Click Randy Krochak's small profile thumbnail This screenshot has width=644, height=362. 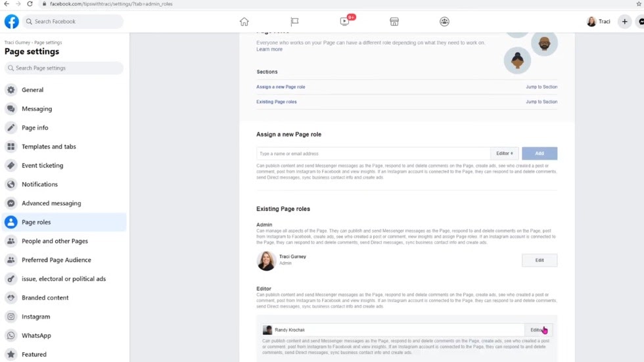[x=267, y=330]
